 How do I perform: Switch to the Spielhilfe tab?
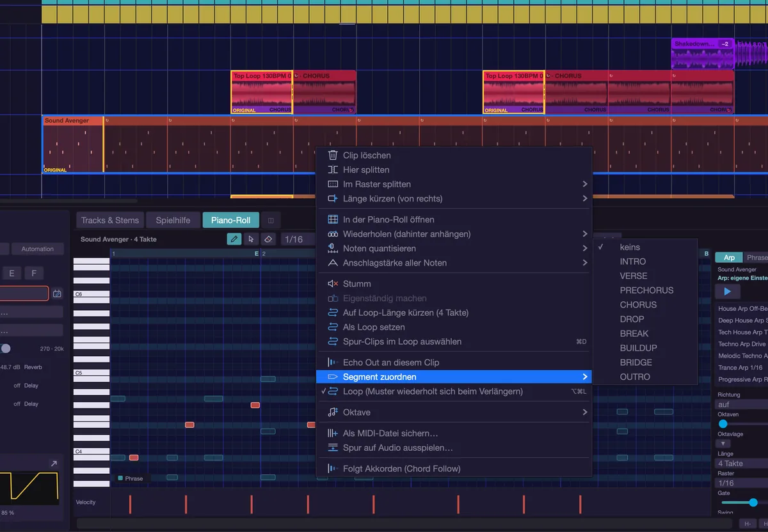click(x=173, y=221)
